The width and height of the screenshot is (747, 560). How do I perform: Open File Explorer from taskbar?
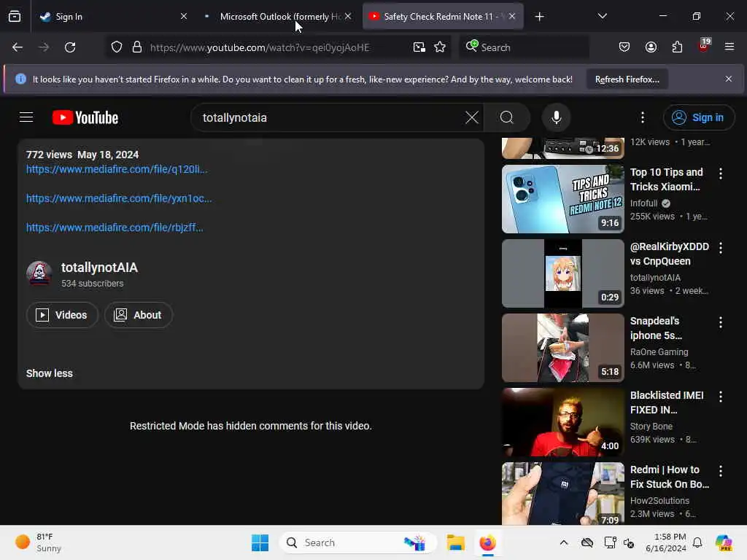click(455, 542)
